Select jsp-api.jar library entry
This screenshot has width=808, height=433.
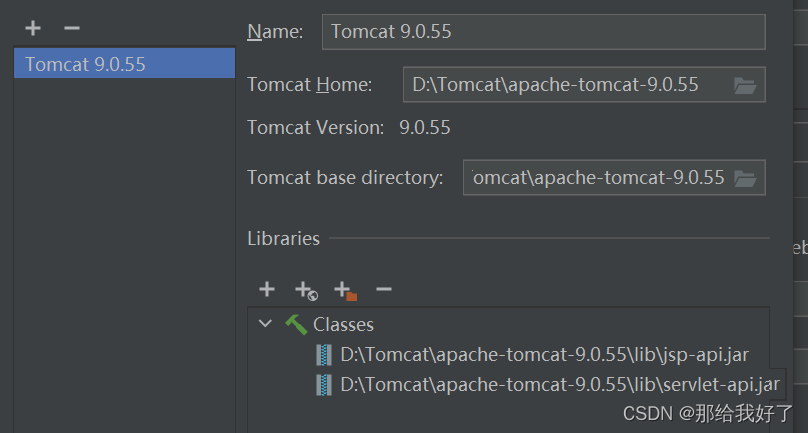pyautogui.click(x=545, y=355)
